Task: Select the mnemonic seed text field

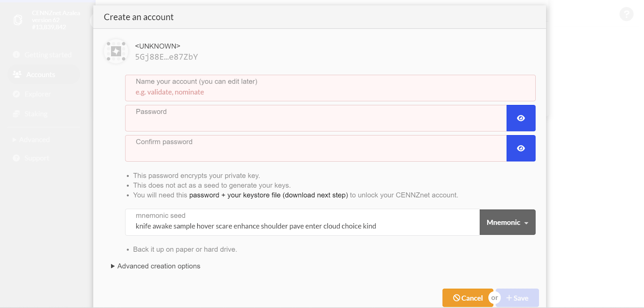Action: (302, 226)
